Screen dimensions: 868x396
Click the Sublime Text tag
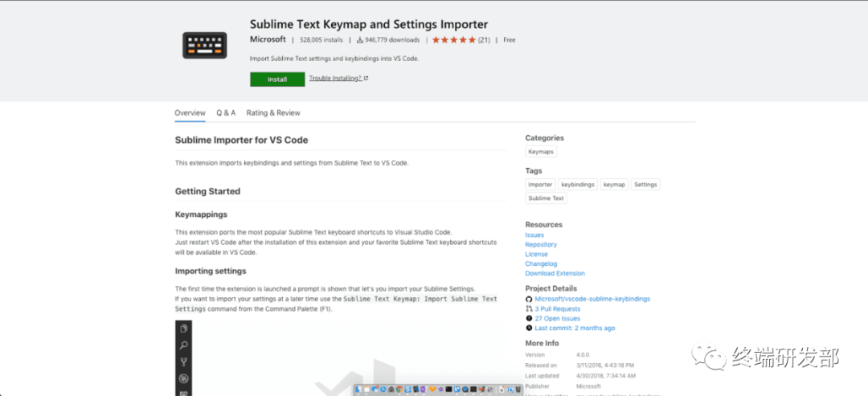tap(546, 198)
